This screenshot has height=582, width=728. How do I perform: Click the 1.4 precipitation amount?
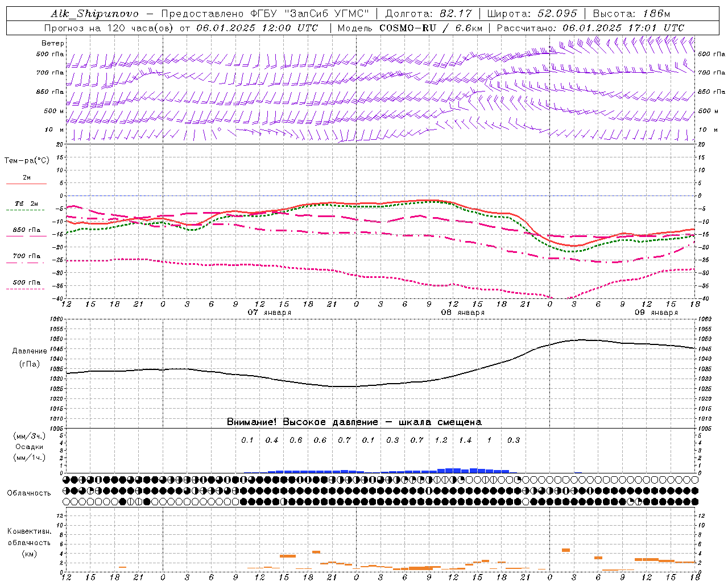coord(465,440)
